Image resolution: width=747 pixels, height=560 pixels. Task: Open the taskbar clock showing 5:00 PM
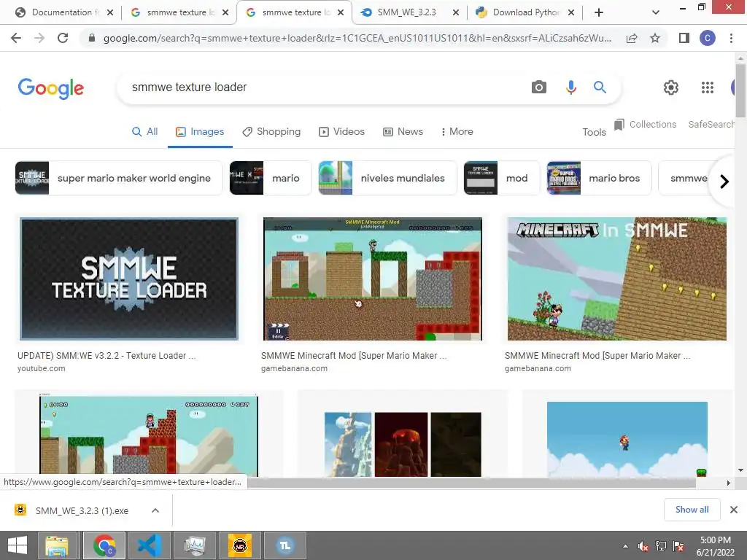(715, 546)
